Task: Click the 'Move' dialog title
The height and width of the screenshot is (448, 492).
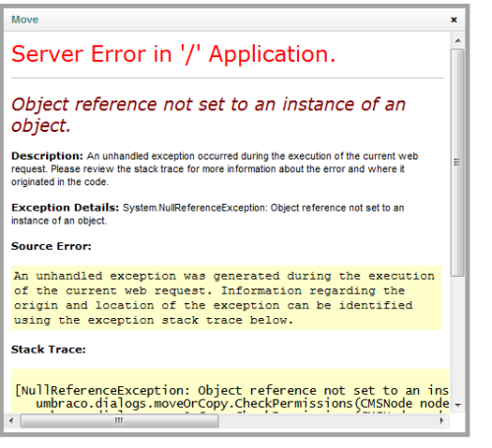Action: tap(25, 20)
